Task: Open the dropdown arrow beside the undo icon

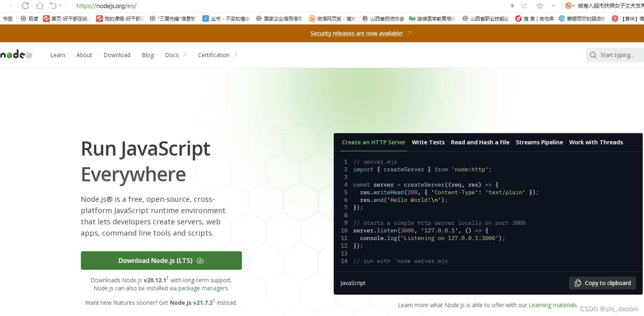Action: pos(60,6)
